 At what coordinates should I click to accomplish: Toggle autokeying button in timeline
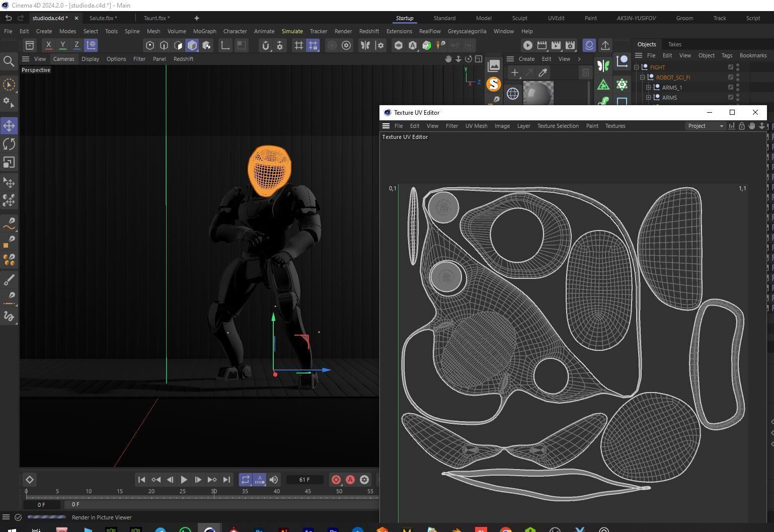click(x=350, y=480)
